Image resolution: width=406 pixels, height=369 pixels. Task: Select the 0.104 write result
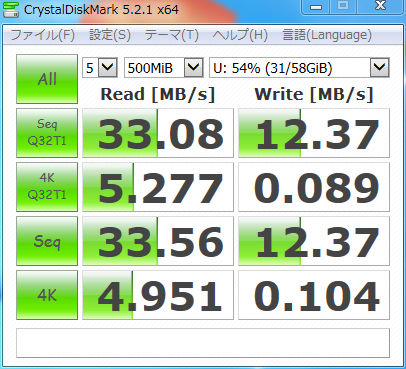tap(314, 295)
